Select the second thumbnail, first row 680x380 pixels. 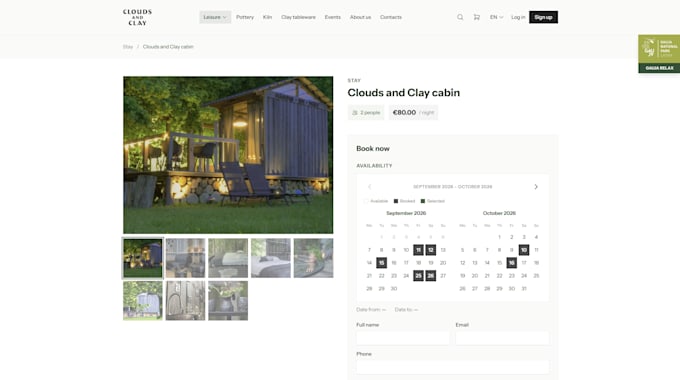185,258
